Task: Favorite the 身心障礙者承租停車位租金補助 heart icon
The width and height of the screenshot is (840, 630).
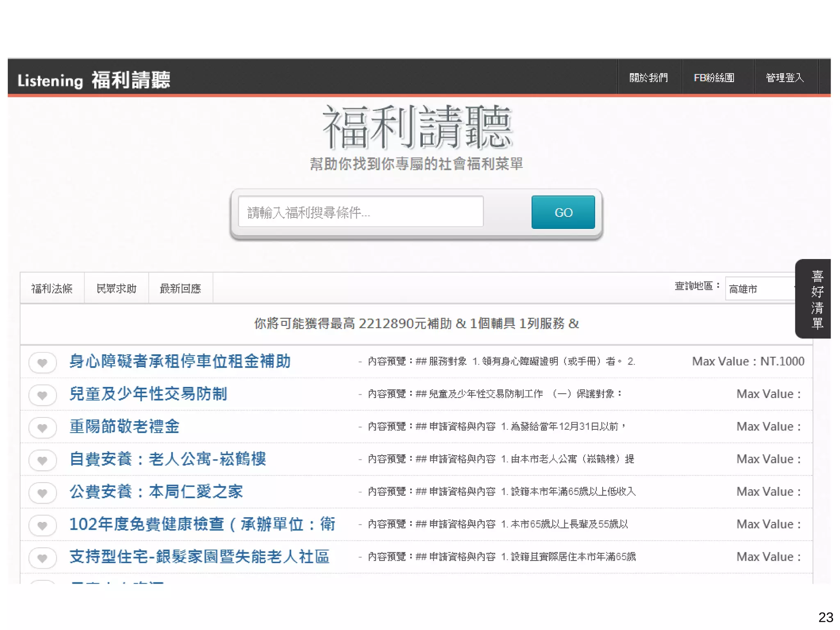Action: point(42,362)
